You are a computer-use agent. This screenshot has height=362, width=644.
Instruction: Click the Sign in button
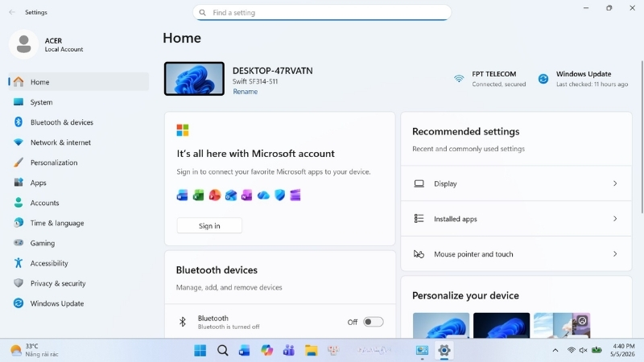[x=209, y=226]
